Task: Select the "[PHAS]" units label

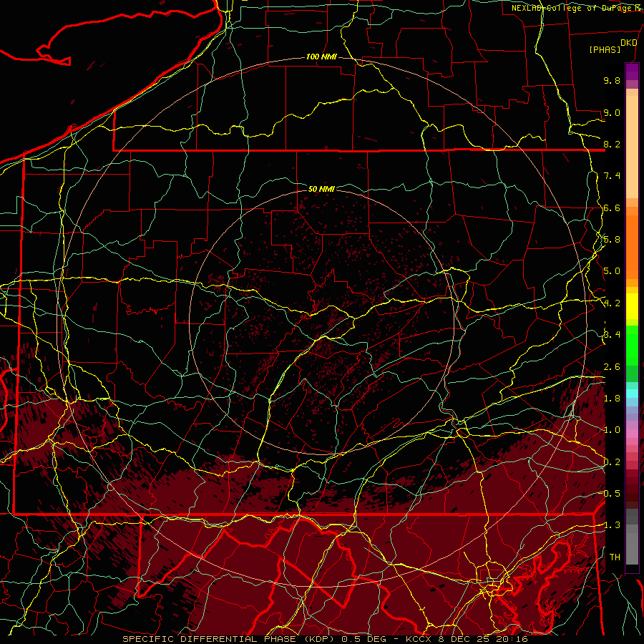Action: point(605,49)
